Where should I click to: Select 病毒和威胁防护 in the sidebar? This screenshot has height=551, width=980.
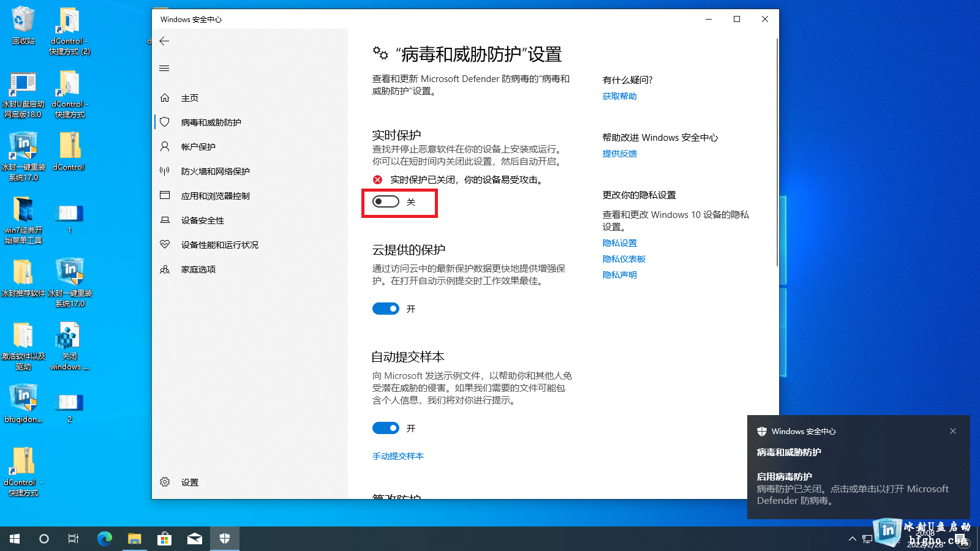[x=250, y=122]
